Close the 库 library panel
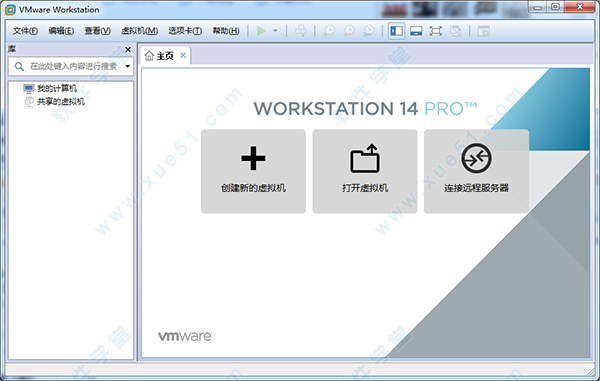This screenshot has height=381, width=600. point(128,50)
